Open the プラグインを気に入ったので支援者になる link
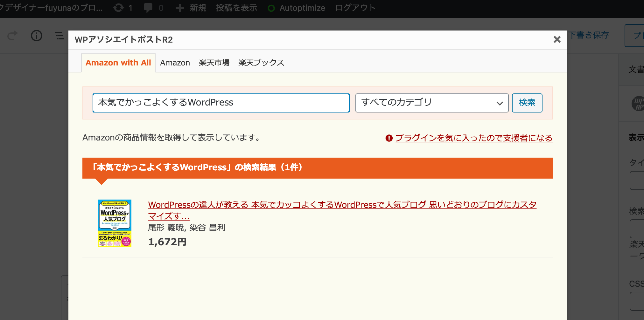This screenshot has width=644, height=320. pos(474,138)
